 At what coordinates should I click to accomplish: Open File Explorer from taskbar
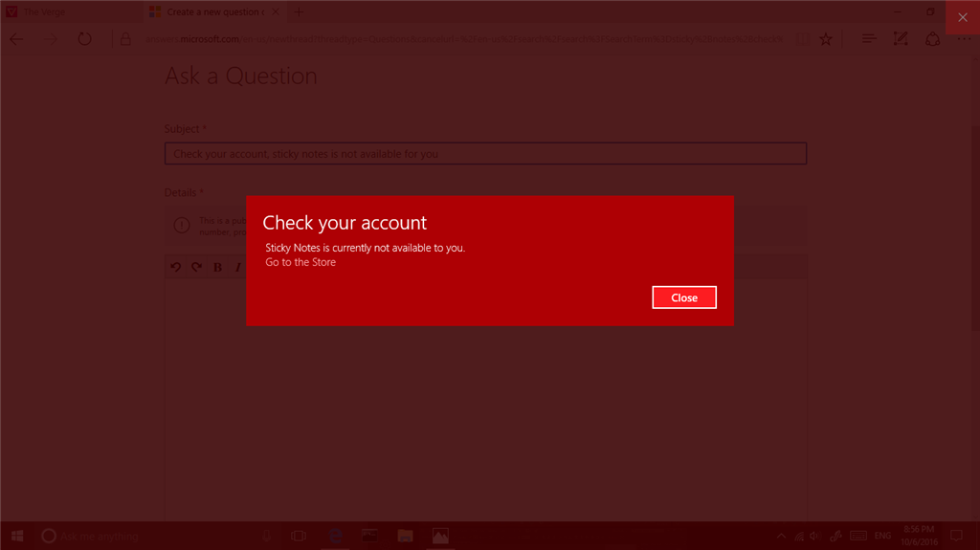[405, 536]
